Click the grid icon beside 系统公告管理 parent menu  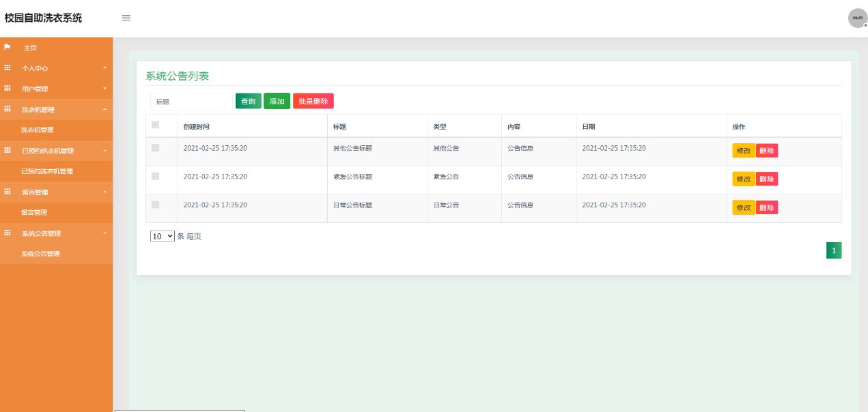tap(8, 233)
